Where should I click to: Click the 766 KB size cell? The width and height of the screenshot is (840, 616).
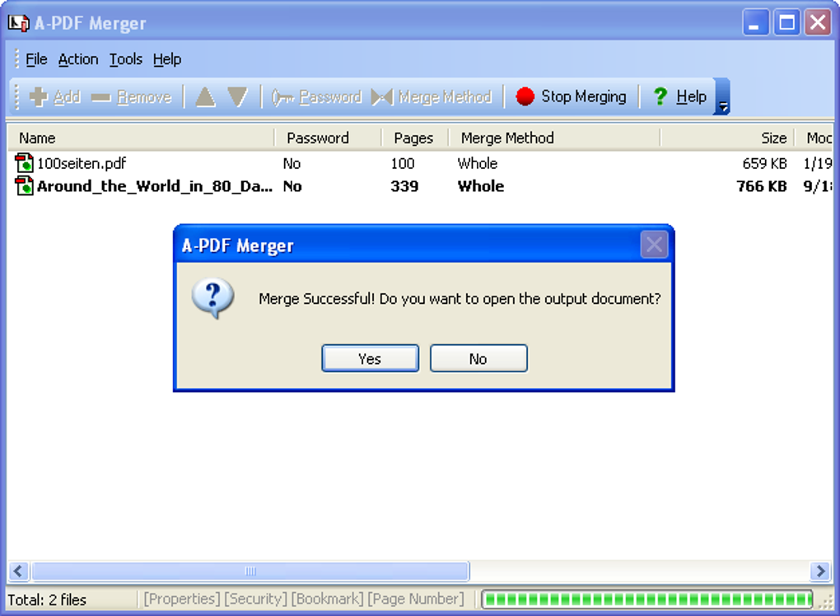pos(762,186)
